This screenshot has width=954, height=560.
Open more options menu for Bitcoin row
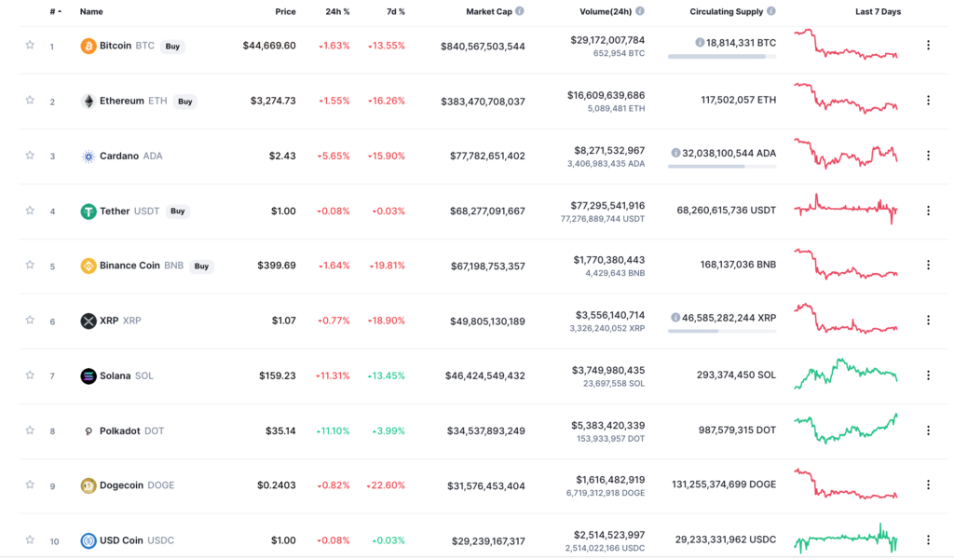pyautogui.click(x=928, y=45)
